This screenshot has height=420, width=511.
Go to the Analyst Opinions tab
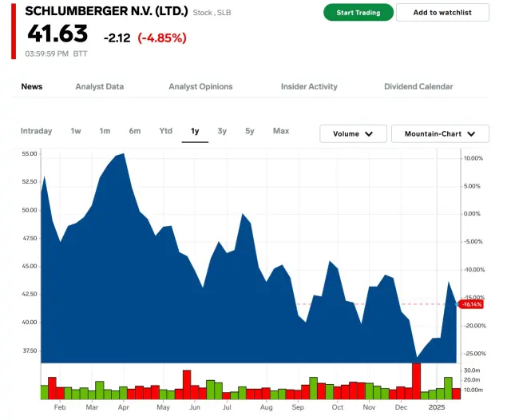200,86
